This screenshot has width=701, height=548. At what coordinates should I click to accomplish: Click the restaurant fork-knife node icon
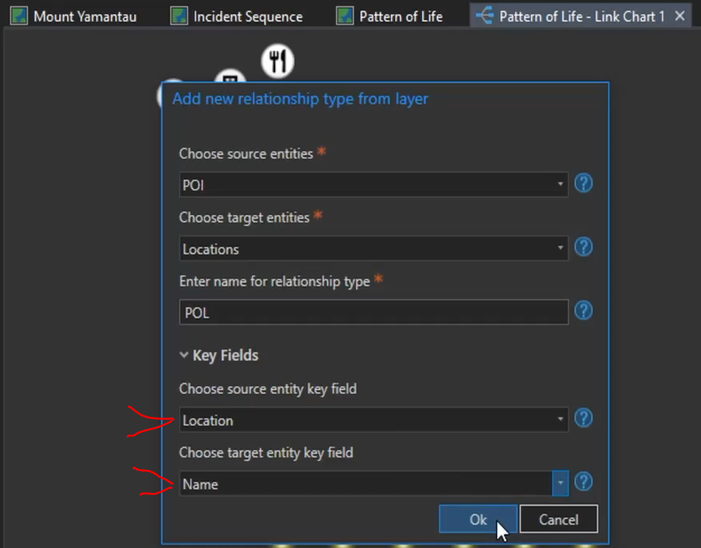pyautogui.click(x=277, y=62)
